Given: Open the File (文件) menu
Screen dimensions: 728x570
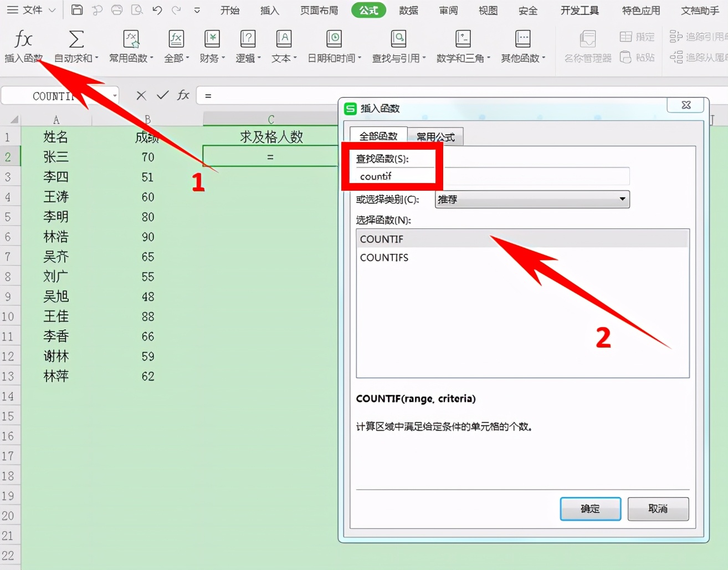Looking at the screenshot, I should click(x=31, y=10).
